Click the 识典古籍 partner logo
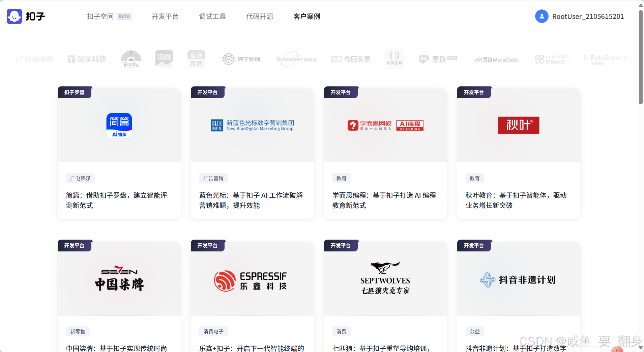 (x=394, y=59)
